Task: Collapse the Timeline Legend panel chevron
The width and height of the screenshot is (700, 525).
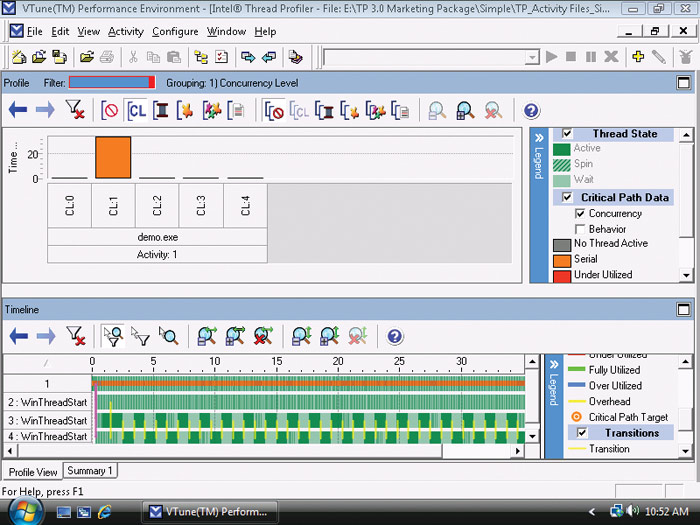Action: tap(554, 364)
